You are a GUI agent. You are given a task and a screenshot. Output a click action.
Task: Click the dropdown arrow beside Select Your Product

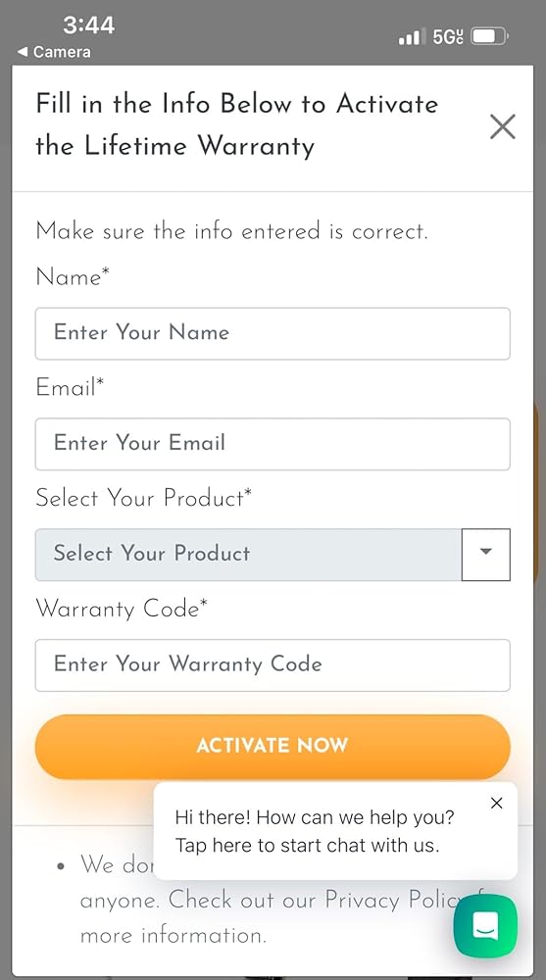coord(486,555)
